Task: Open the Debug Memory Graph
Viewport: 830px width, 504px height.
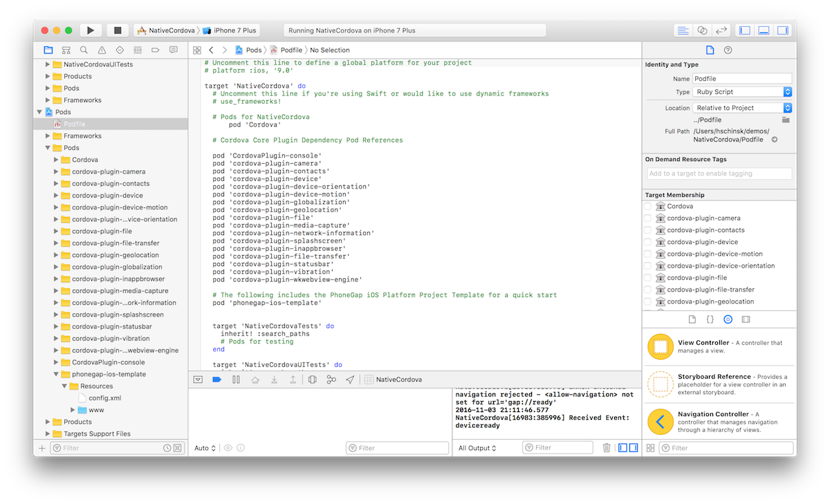Action: (331, 380)
